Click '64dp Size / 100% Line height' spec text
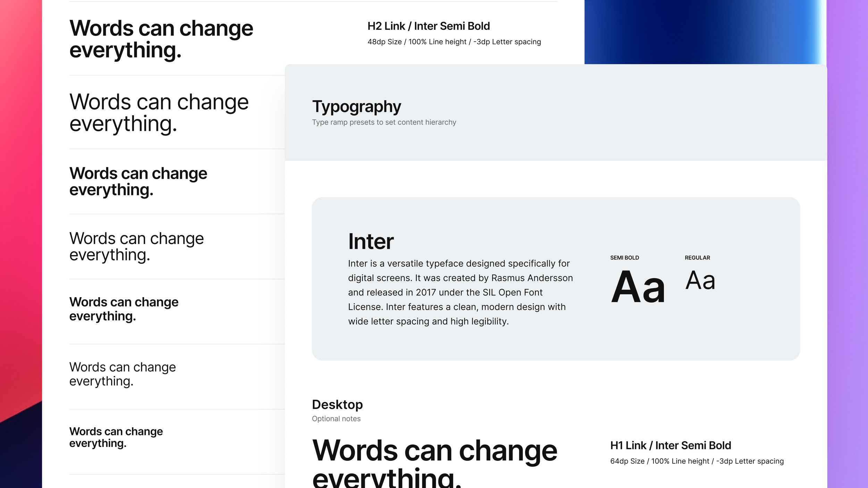The image size is (868, 488). 660,461
